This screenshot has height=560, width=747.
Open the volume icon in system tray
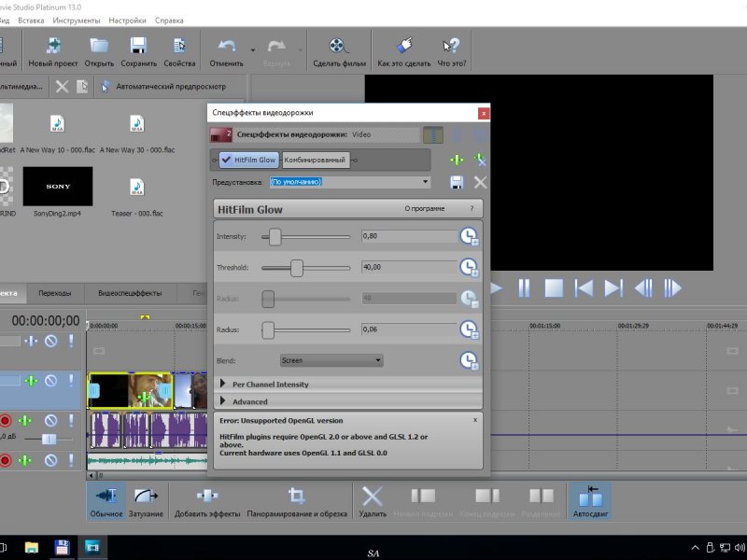740,548
